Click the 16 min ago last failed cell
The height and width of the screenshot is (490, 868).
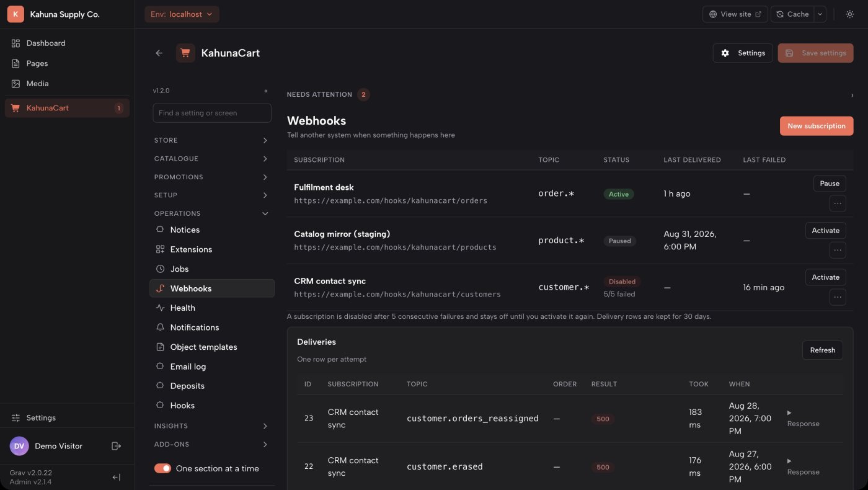764,288
